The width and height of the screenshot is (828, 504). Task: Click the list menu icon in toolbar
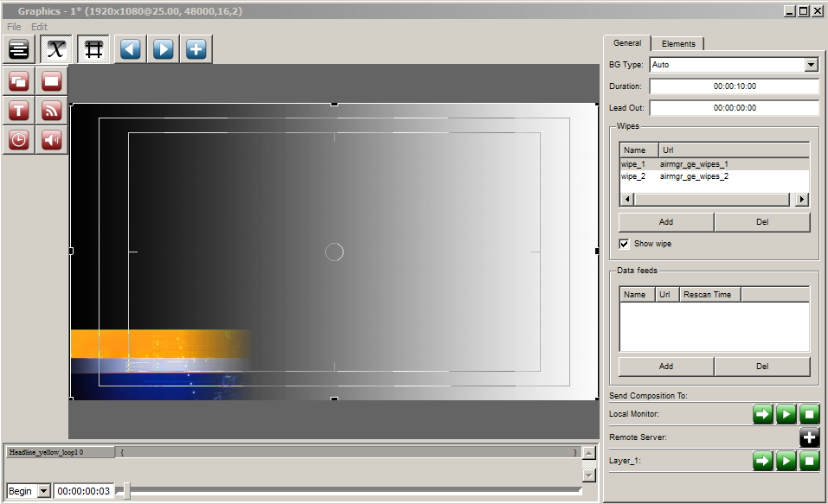pos(19,49)
